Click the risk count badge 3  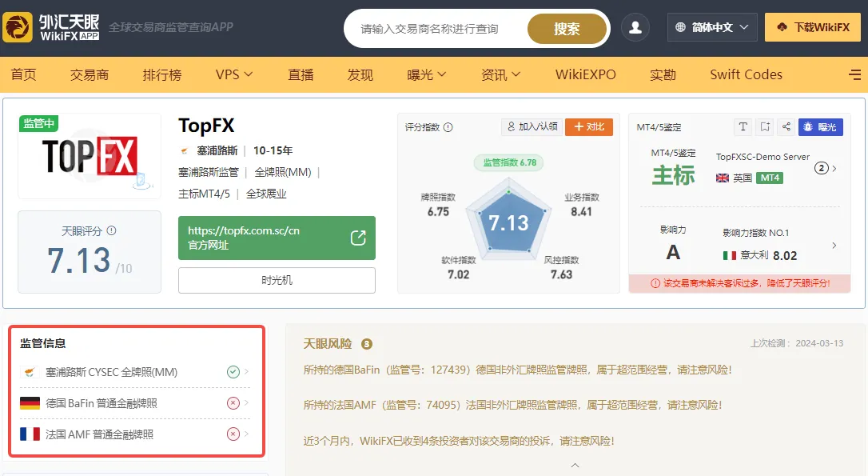[367, 344]
